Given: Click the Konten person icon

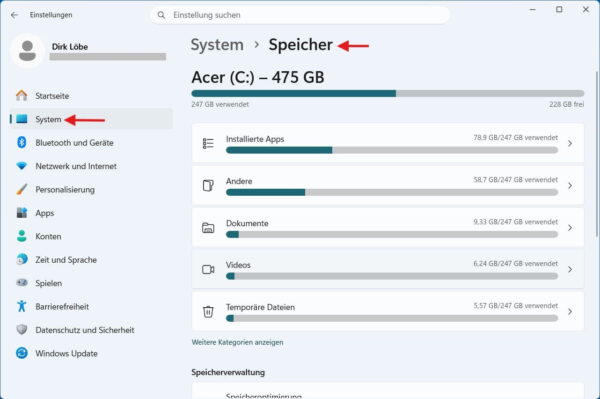Looking at the screenshot, I should pos(22,236).
